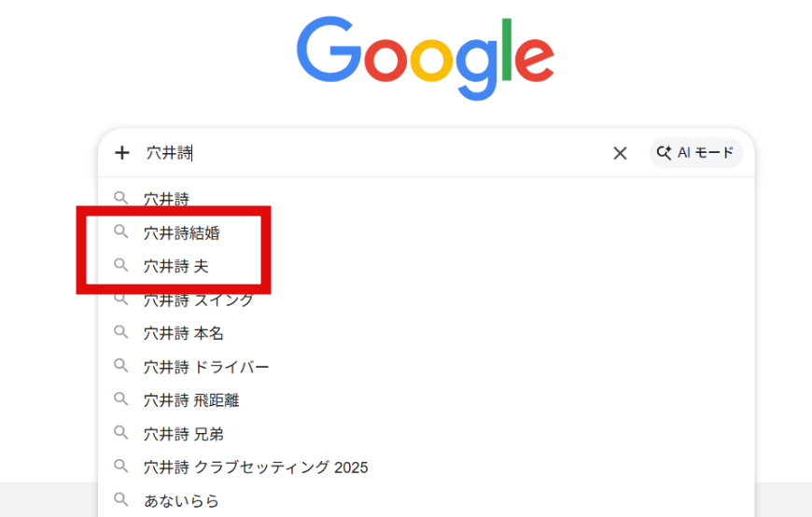Image resolution: width=812 pixels, height=517 pixels.
Task: Select the 穴井詩 本名 suggestion
Action: [184, 333]
